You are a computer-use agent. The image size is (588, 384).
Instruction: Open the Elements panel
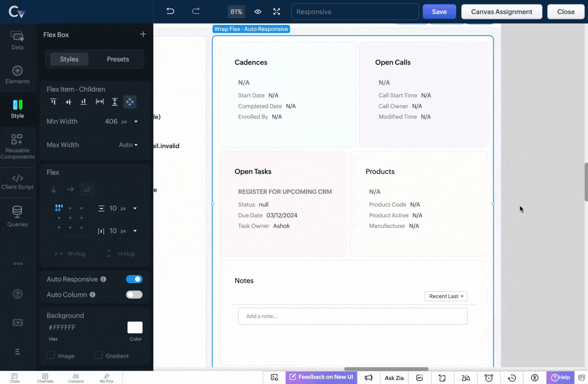pyautogui.click(x=18, y=75)
